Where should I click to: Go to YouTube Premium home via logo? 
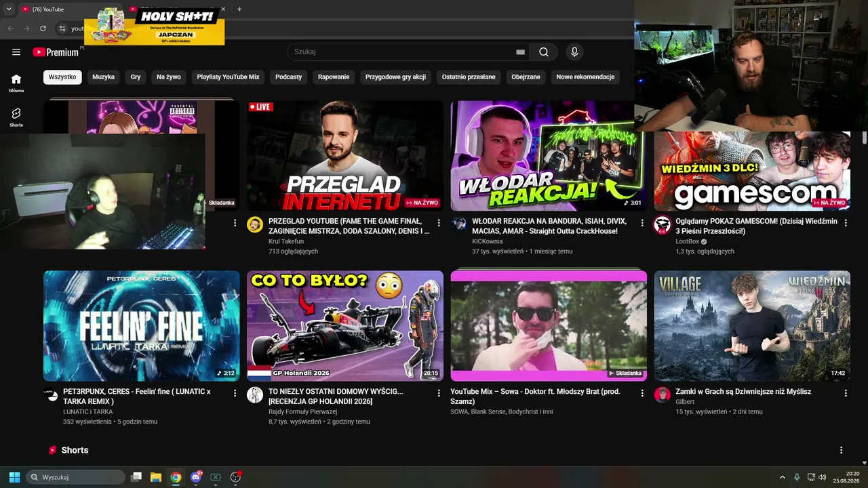click(x=56, y=52)
